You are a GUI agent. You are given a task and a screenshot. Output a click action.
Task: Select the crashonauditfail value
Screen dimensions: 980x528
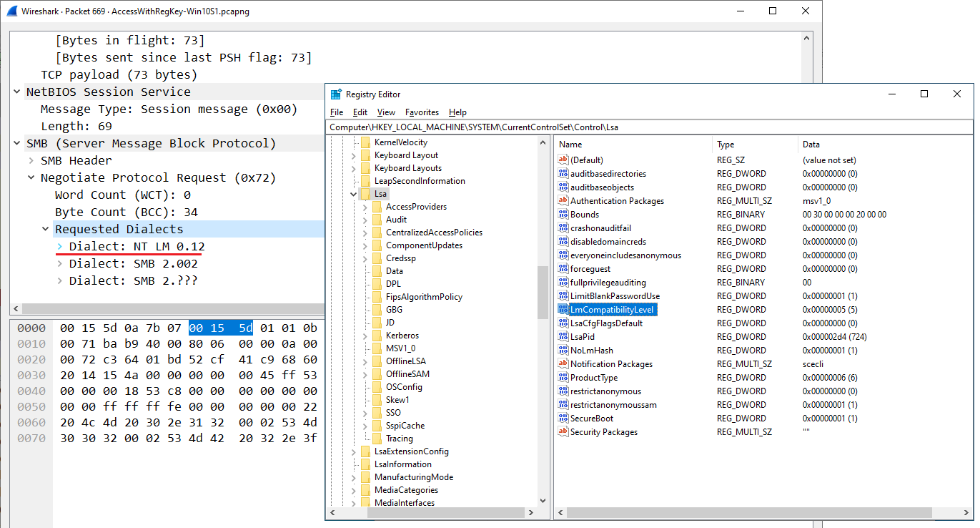pos(600,228)
